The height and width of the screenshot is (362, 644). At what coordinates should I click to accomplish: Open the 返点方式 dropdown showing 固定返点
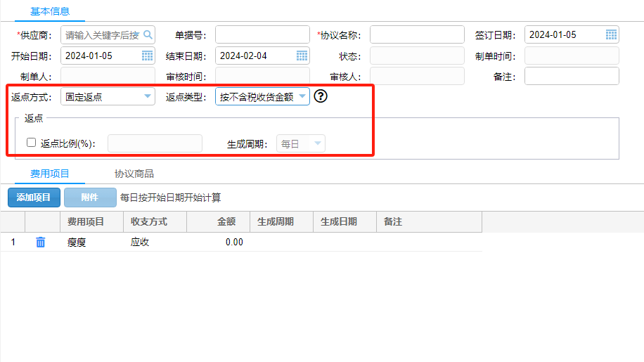click(x=108, y=97)
